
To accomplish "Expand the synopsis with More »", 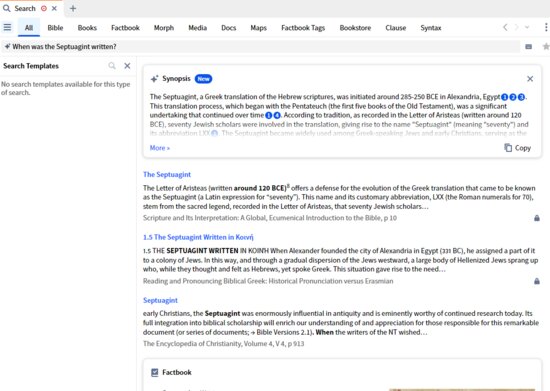I will pyautogui.click(x=160, y=148).
